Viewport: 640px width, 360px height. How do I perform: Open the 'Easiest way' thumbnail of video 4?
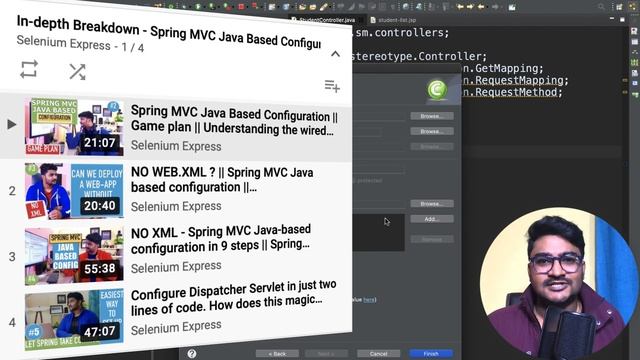tap(74, 320)
